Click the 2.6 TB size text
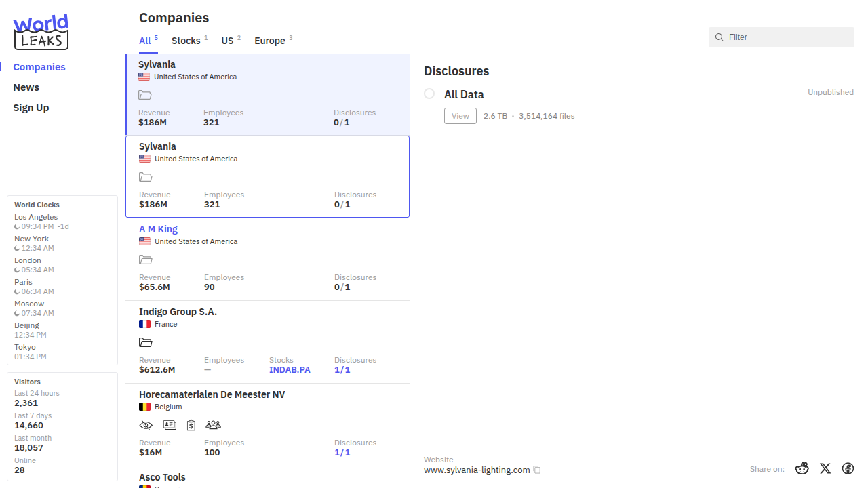Image resolution: width=868 pixels, height=488 pixels. pos(495,116)
